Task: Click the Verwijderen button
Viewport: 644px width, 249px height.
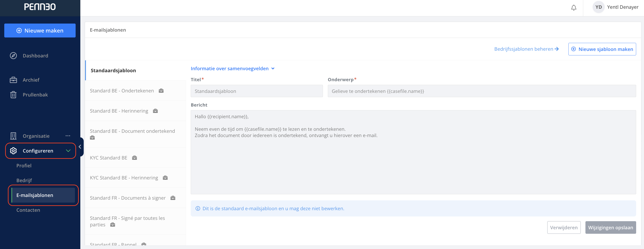Action: [564, 227]
